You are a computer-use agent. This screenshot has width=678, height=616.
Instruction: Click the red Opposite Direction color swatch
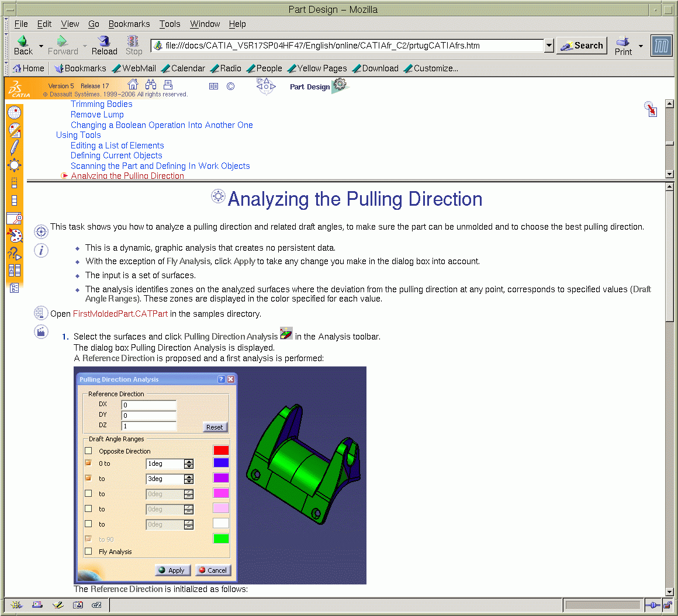[x=221, y=451]
